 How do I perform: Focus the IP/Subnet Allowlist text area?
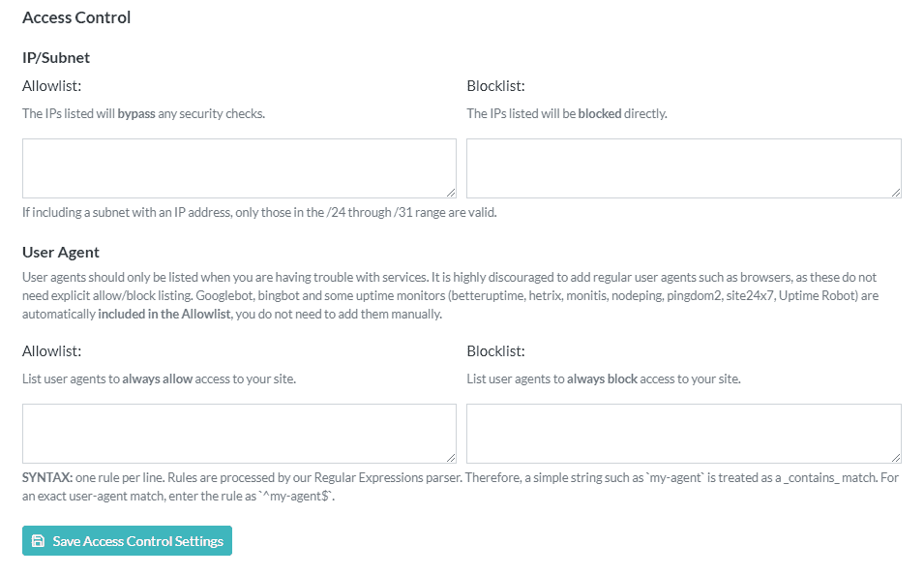tap(239, 168)
